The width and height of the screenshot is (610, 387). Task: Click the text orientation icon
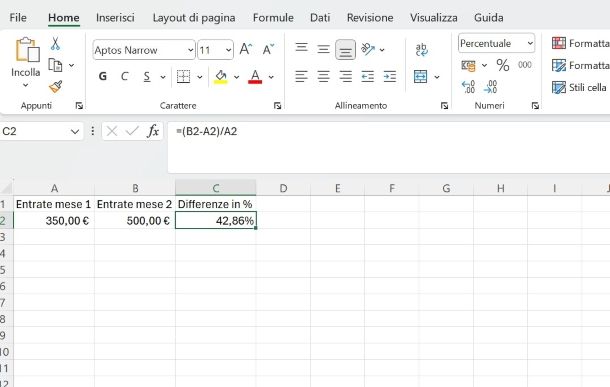(x=368, y=49)
